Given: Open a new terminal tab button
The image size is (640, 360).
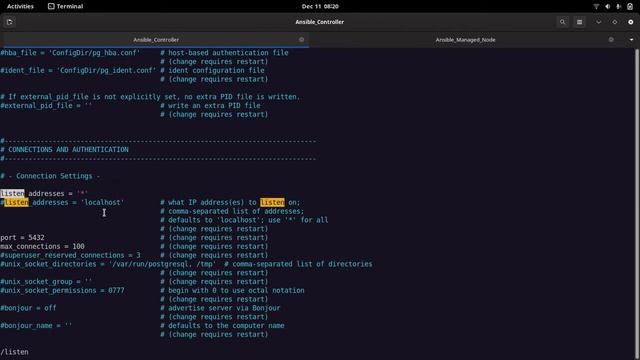Looking at the screenshot, I should click(9, 22).
